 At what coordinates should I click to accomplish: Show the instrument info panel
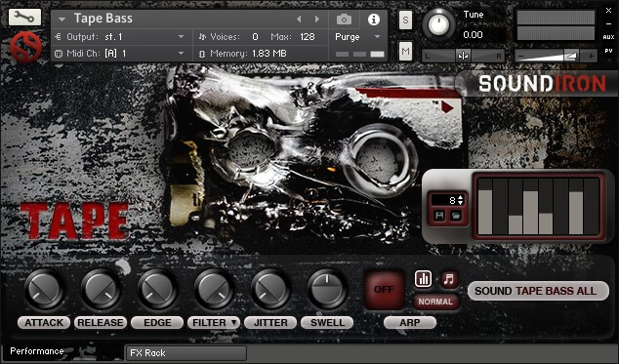(x=374, y=20)
